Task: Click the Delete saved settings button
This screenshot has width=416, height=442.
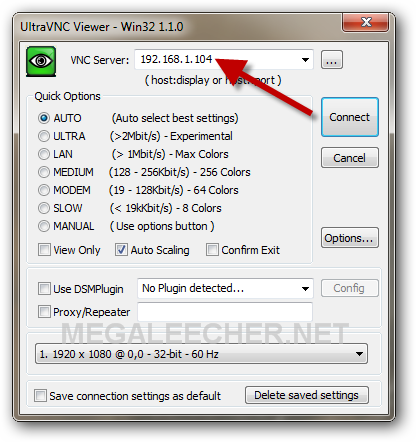Action: (x=307, y=395)
